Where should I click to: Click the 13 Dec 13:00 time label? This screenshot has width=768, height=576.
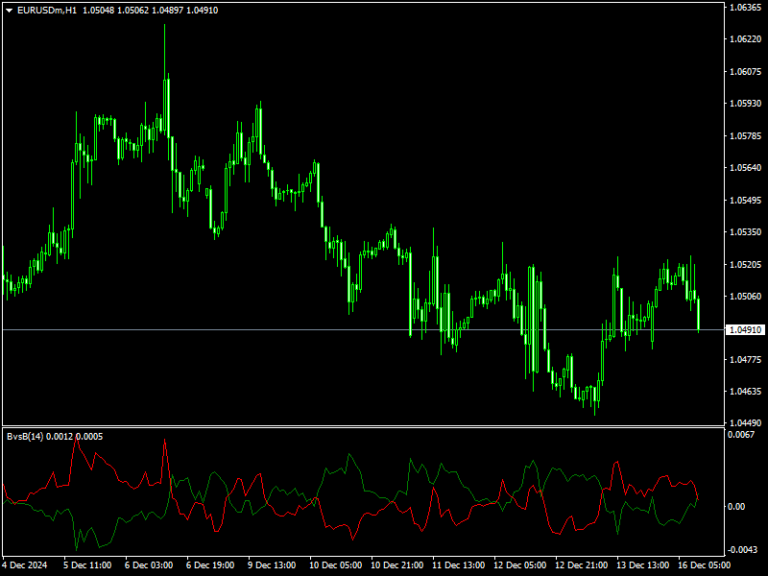click(643, 565)
